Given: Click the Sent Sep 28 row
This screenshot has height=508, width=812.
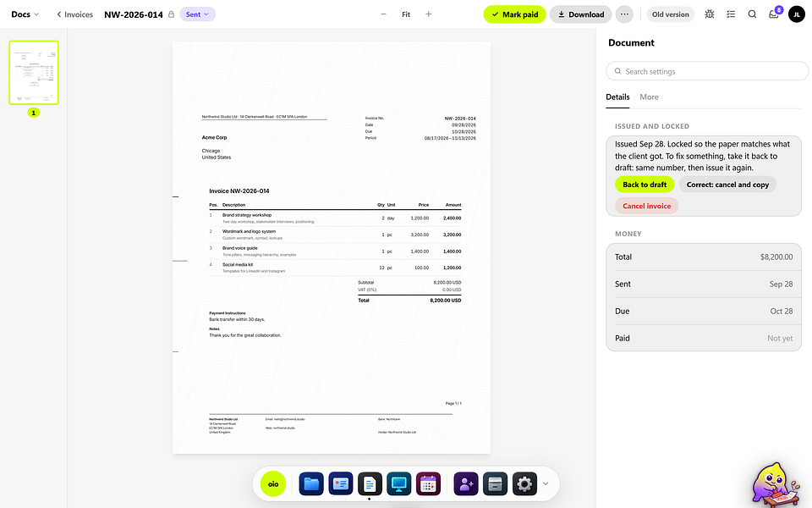Looking at the screenshot, I should point(703,284).
